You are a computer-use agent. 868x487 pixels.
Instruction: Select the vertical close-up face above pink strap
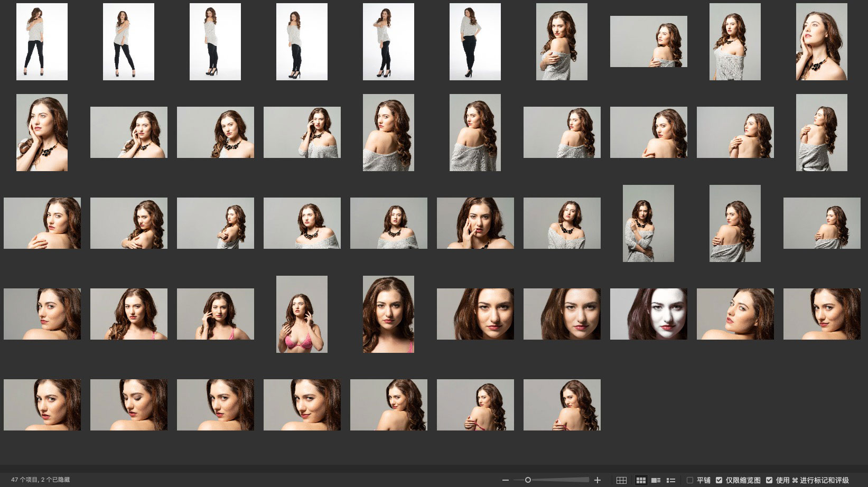[388, 314]
